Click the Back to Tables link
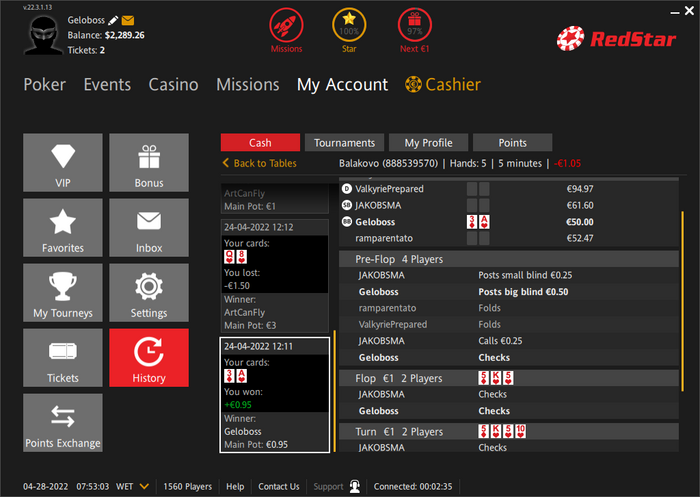The width and height of the screenshot is (700, 497). point(259,163)
